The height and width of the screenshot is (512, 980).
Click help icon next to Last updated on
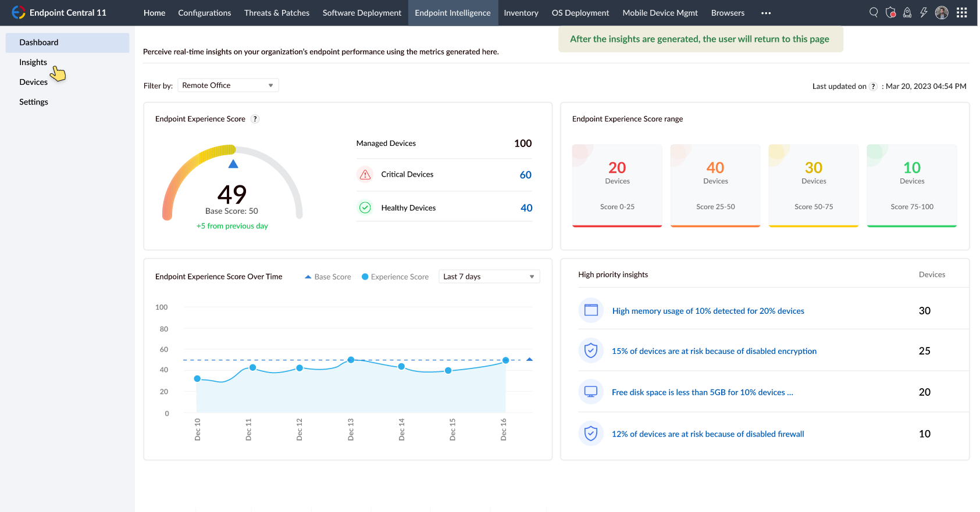pos(873,87)
